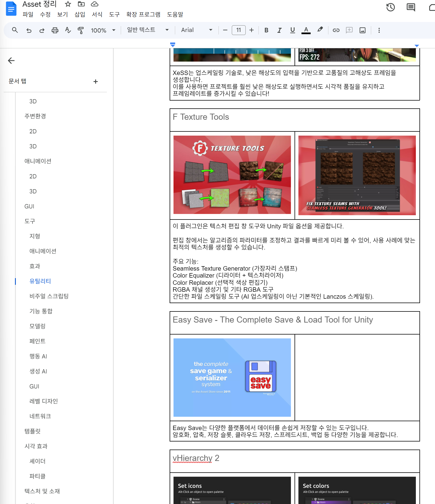Viewport: 435px width, 504px height.
Task: Redo the last action
Action: pyautogui.click(x=42, y=30)
